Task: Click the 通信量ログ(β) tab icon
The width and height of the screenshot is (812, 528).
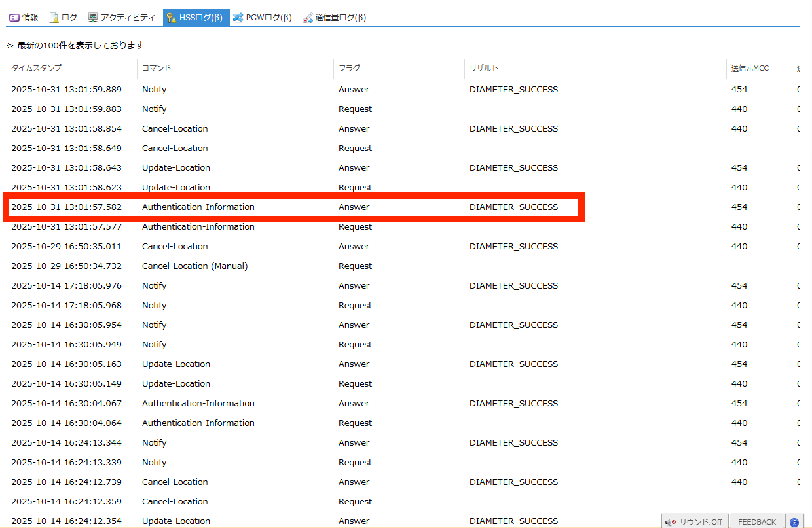Action: (x=308, y=18)
